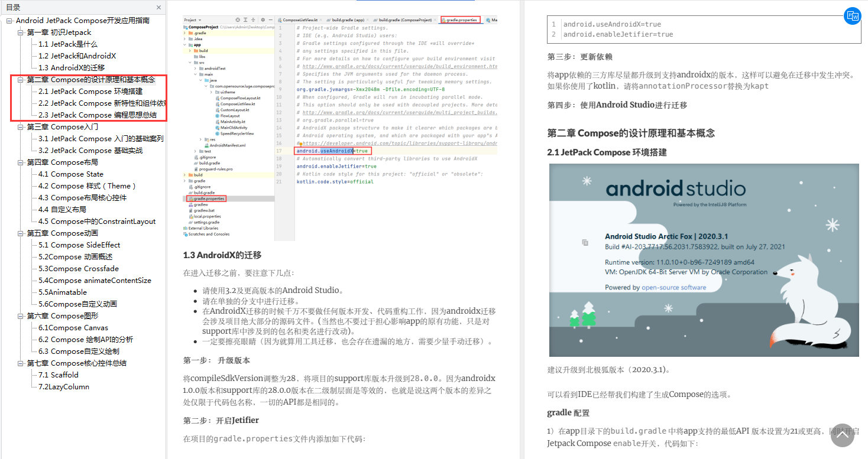The width and height of the screenshot is (868, 459).
Task: Collapse the 第四章 Compose布局 branch
Action: (x=21, y=162)
